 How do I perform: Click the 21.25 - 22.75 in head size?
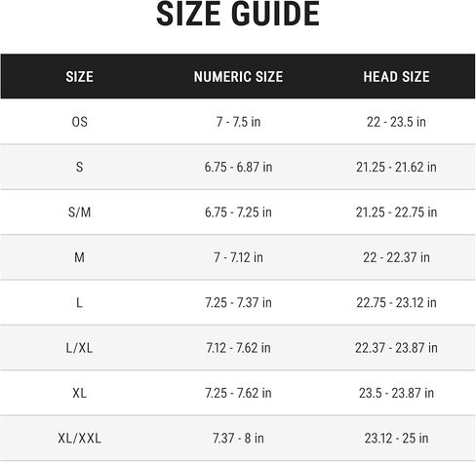coord(396,212)
